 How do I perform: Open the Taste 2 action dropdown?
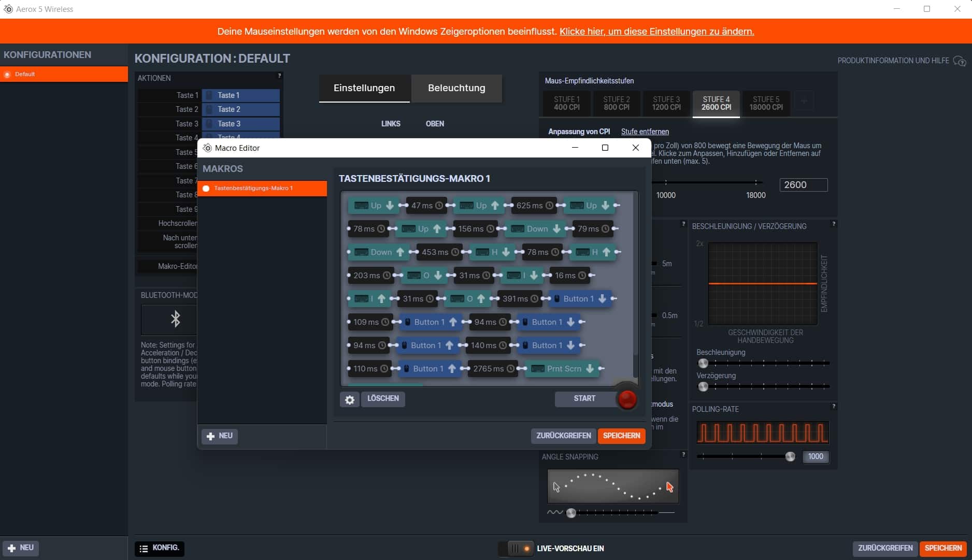(241, 109)
